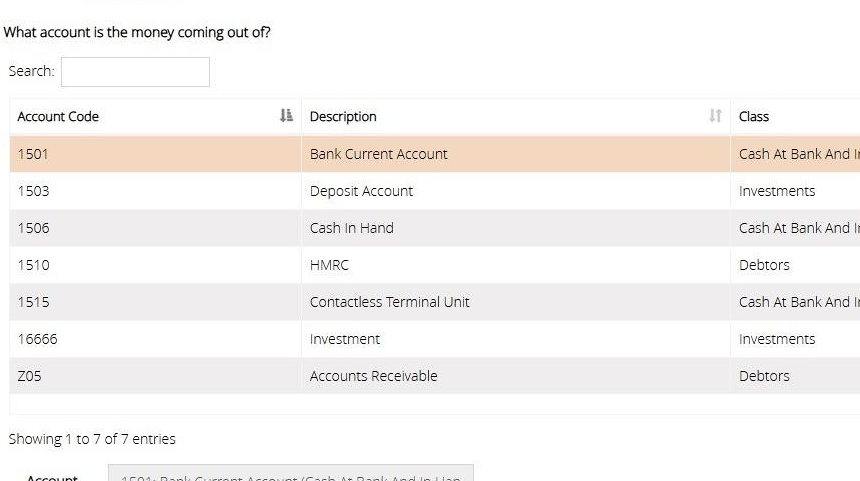This screenshot has width=860, height=481.
Task: Choose the Bank Current Account description
Action: click(378, 154)
